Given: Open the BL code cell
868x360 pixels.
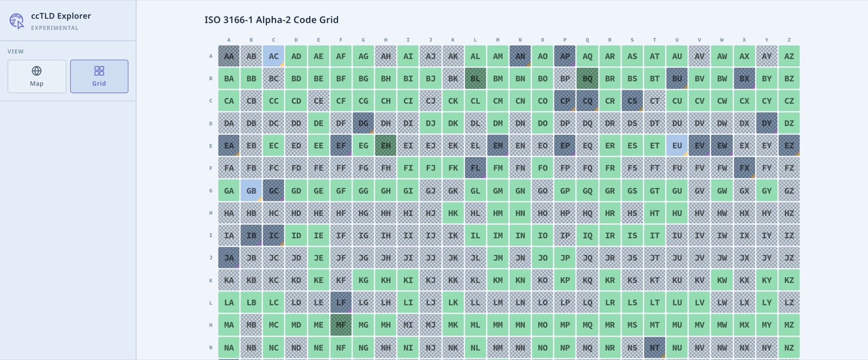Looking at the screenshot, I should pyautogui.click(x=475, y=78).
